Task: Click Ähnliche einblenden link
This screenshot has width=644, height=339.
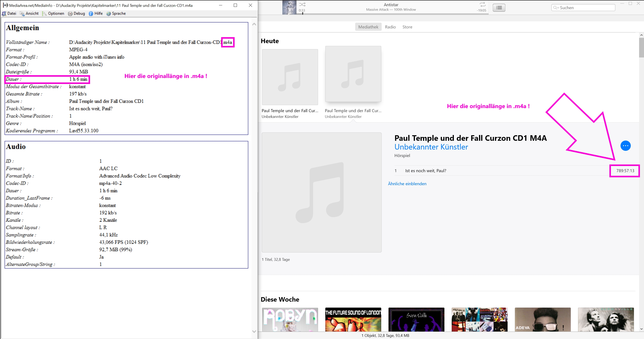Action: (x=407, y=184)
